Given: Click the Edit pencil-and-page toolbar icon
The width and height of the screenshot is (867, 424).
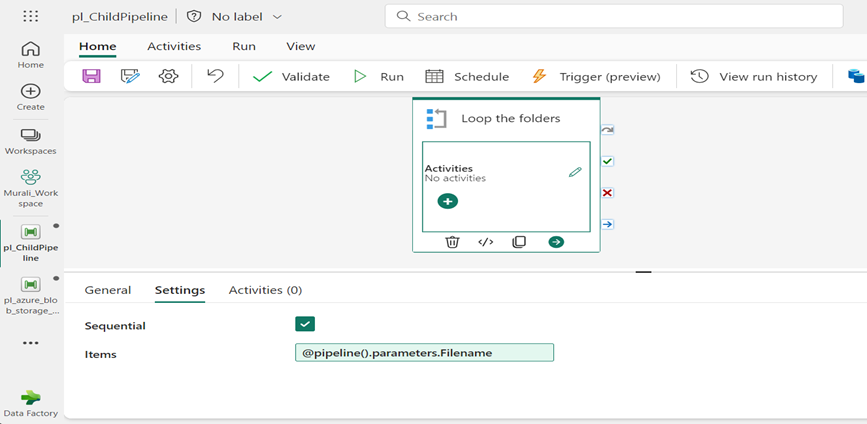Looking at the screenshot, I should (130, 76).
